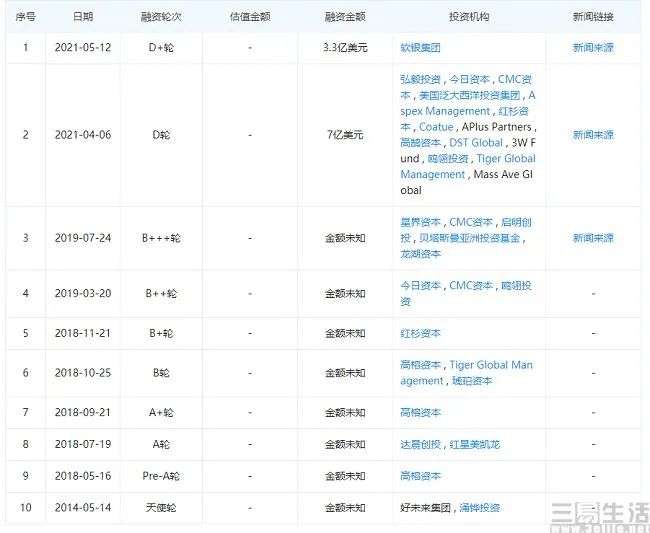This screenshot has height=533, width=650.
Task: Select the date 2014-05-14
Action: click(83, 507)
